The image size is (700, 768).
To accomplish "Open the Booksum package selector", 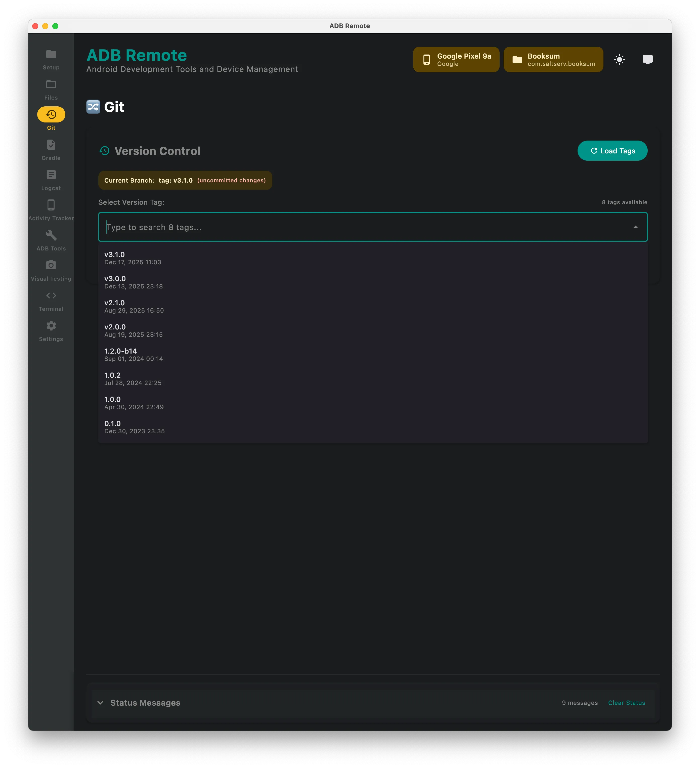I will pyautogui.click(x=553, y=59).
